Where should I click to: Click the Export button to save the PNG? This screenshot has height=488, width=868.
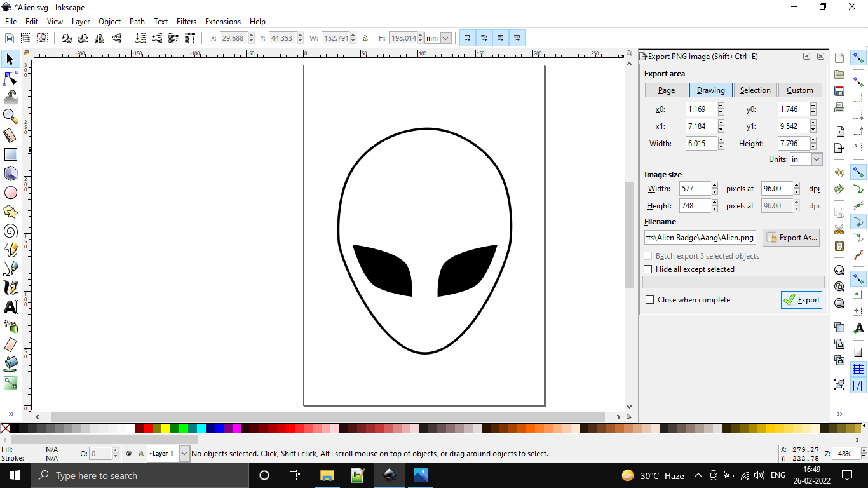(x=801, y=299)
